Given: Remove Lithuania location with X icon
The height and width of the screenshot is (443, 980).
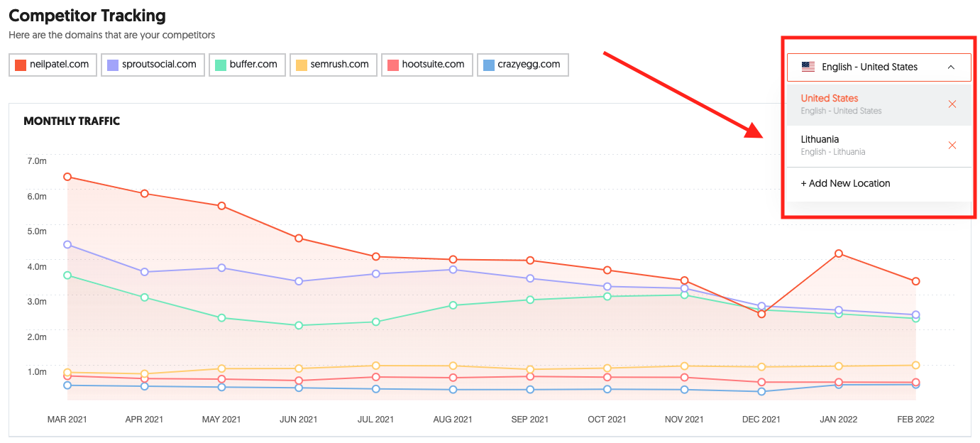Looking at the screenshot, I should point(952,146).
